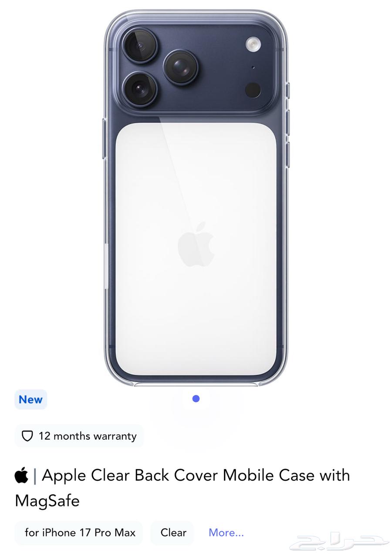Open the Apple Clear Back Cover product title

coord(182,488)
